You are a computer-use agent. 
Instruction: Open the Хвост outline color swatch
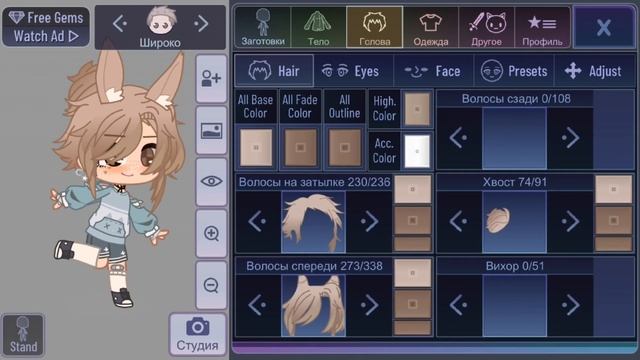[x=613, y=244]
